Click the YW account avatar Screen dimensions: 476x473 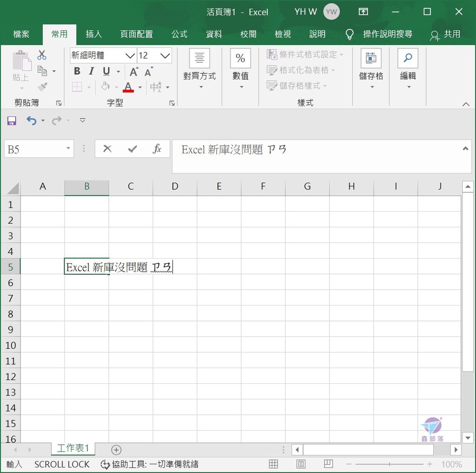(331, 12)
